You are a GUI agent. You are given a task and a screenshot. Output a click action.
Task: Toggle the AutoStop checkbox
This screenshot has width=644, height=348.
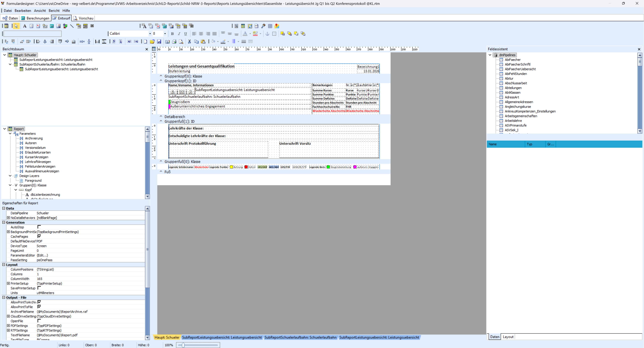[x=39, y=227]
